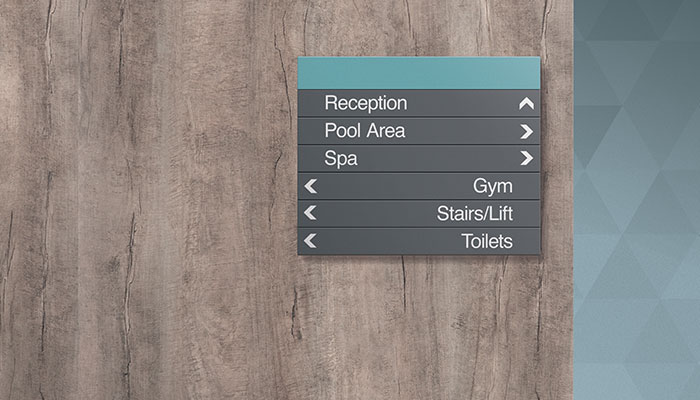
Task: Select the Gym text
Action: tap(492, 187)
